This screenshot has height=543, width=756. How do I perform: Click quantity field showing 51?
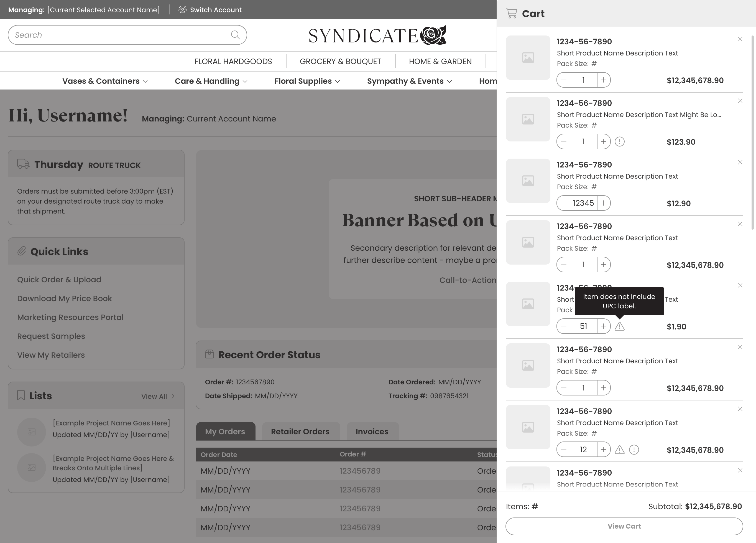click(x=583, y=326)
